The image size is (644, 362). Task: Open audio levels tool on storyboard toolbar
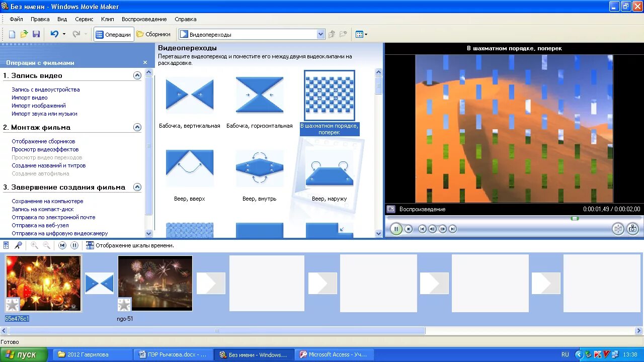click(6, 245)
